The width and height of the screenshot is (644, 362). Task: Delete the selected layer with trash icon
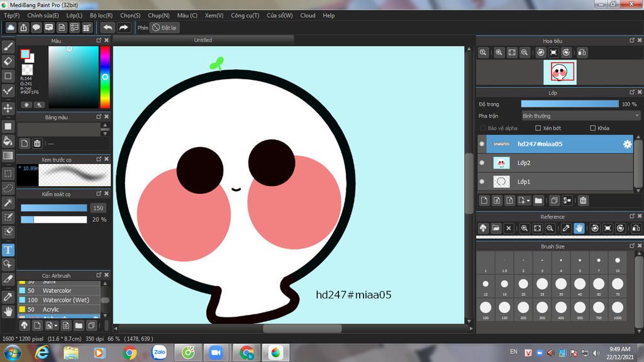pos(583,200)
